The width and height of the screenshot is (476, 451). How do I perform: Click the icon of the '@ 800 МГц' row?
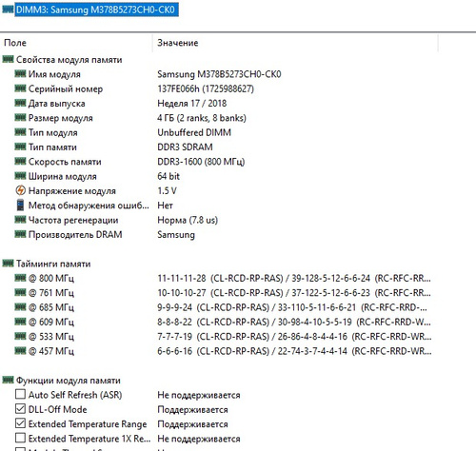point(20,278)
